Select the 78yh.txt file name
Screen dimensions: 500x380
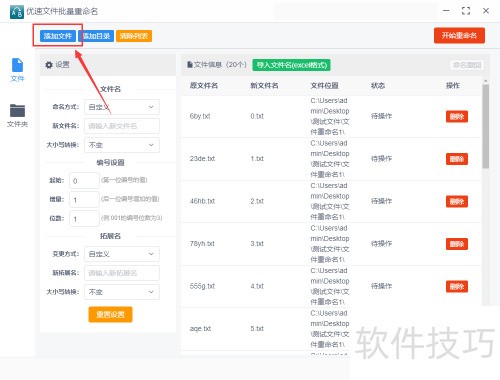(x=202, y=244)
